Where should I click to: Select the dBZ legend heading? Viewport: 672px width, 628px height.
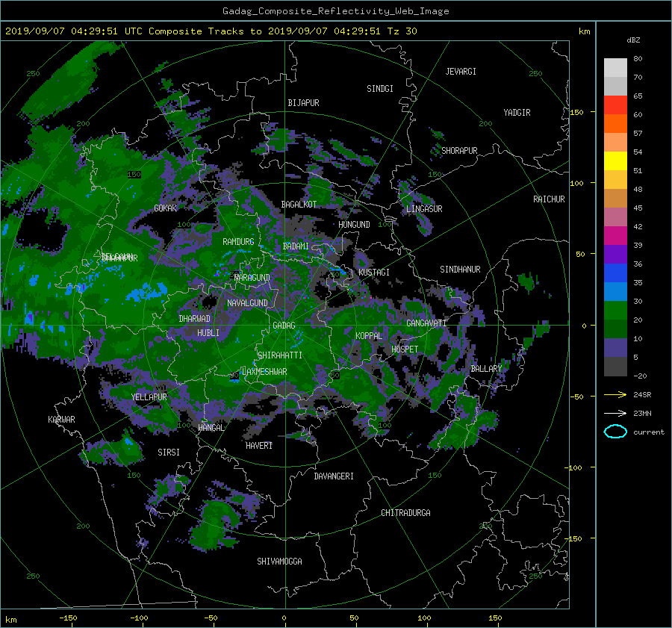tap(633, 40)
